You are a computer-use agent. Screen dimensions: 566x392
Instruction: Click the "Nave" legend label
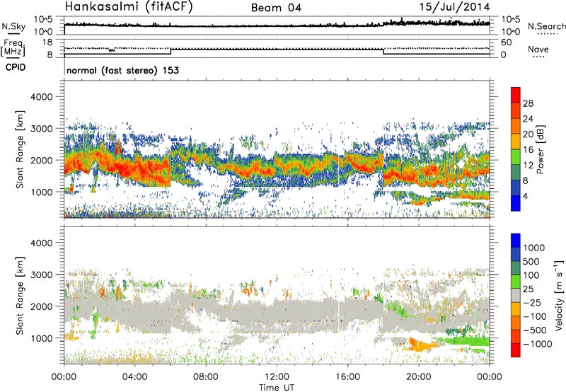[538, 50]
